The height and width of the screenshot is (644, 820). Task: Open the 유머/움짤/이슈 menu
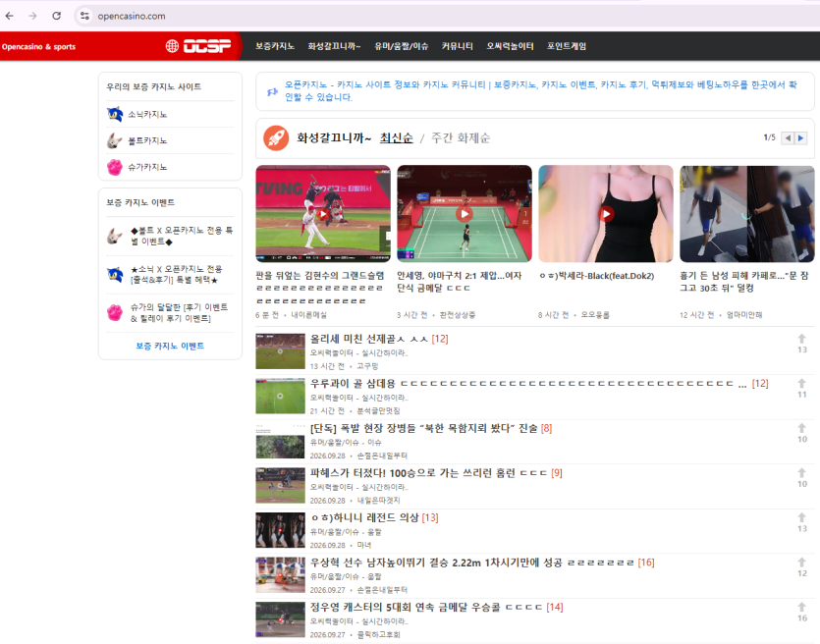point(401,46)
